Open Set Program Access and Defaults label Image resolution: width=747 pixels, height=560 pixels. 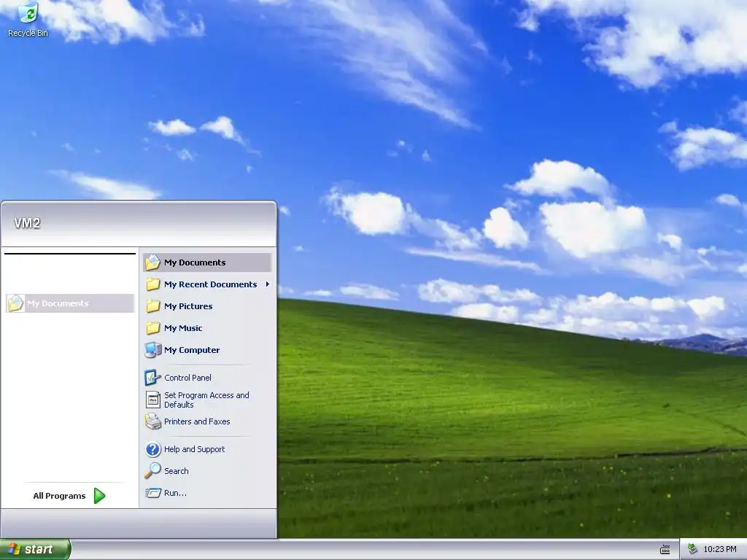206,400
